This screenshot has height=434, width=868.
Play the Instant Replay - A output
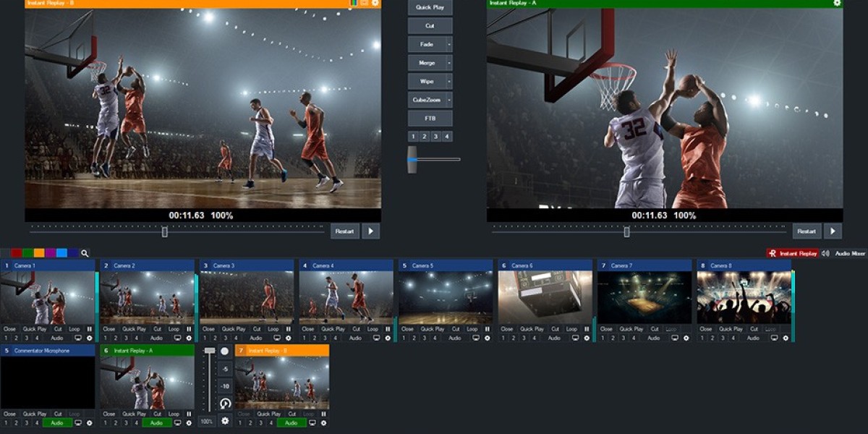click(833, 231)
